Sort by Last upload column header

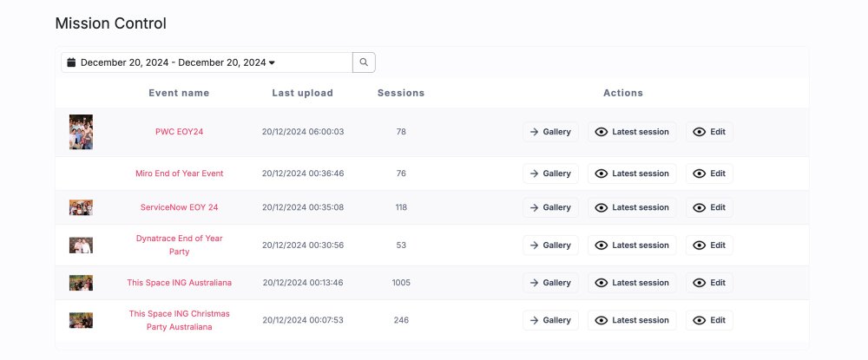[302, 93]
